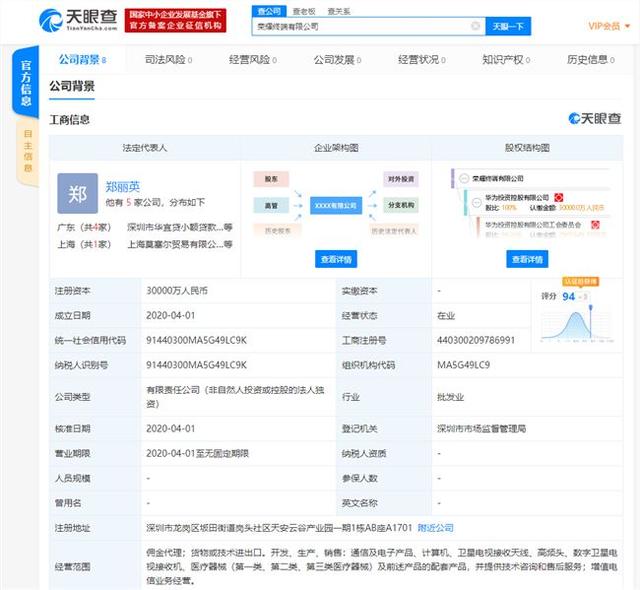Click 查看详情 under the 股权结构图 tree
640x590 pixels.
pos(527,259)
